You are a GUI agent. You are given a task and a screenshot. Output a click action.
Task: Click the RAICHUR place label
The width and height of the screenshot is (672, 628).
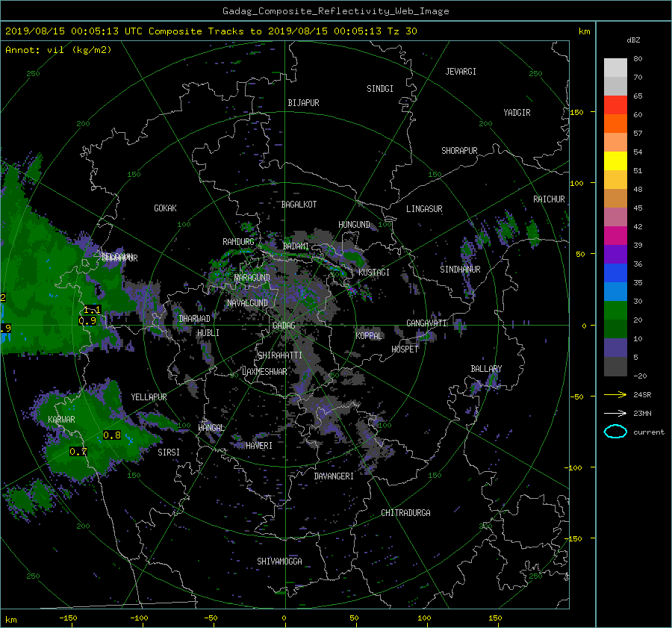[x=549, y=199]
